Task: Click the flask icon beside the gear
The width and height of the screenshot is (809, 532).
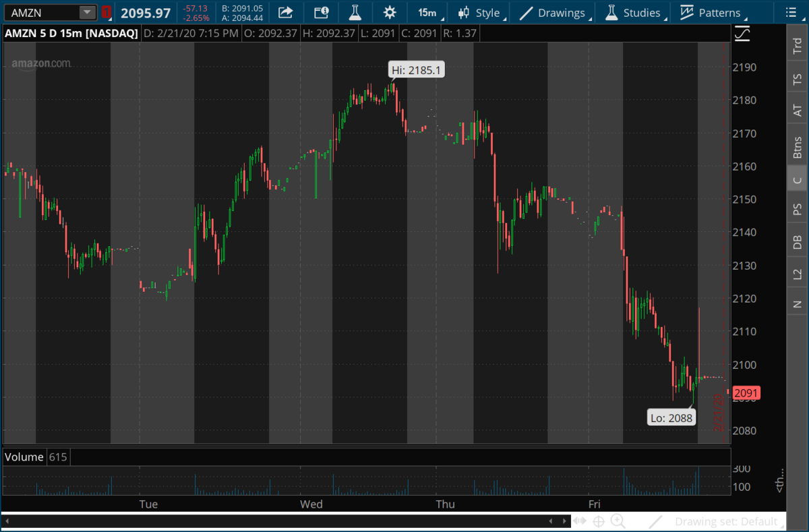Action: click(355, 12)
